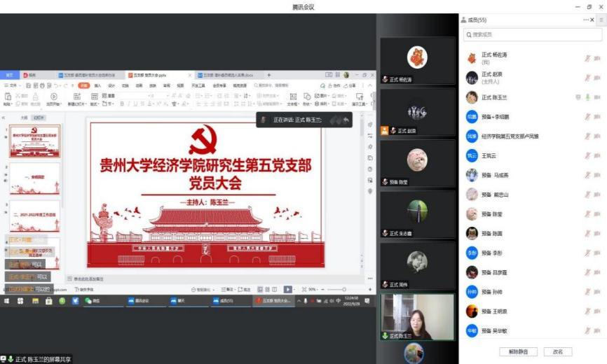This screenshot has height=364, width=607.
Task: Select the 开始 ribbon tab
Action: tap(83, 85)
